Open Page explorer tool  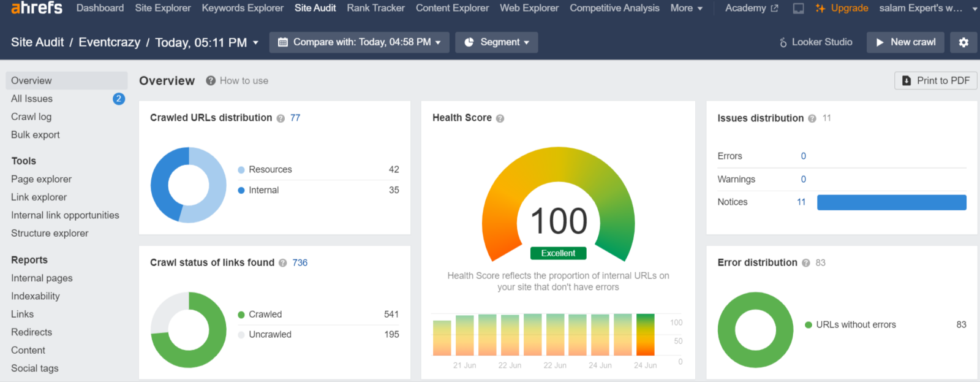42,179
